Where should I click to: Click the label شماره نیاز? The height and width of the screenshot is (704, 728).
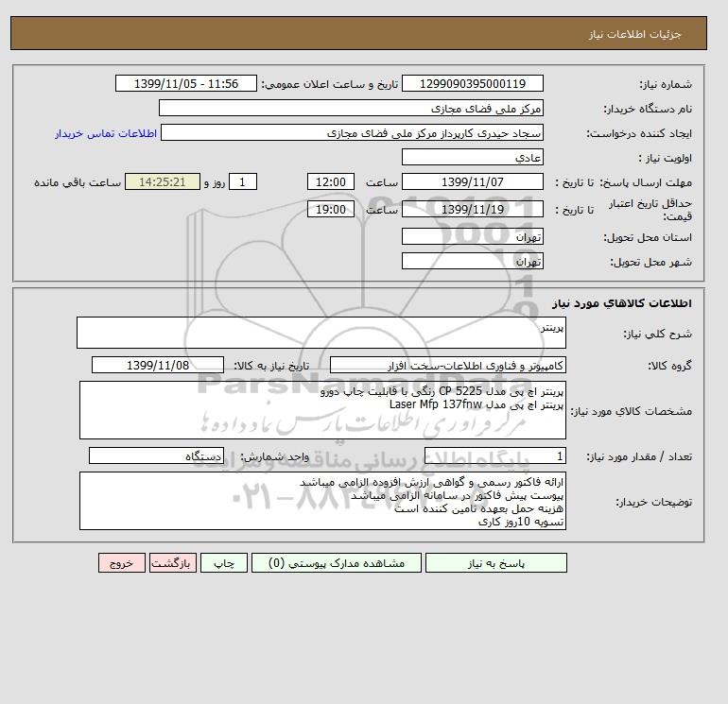666,84
